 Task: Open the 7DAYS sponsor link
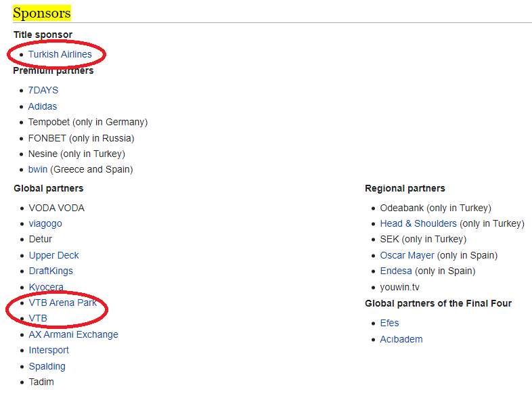(43, 90)
